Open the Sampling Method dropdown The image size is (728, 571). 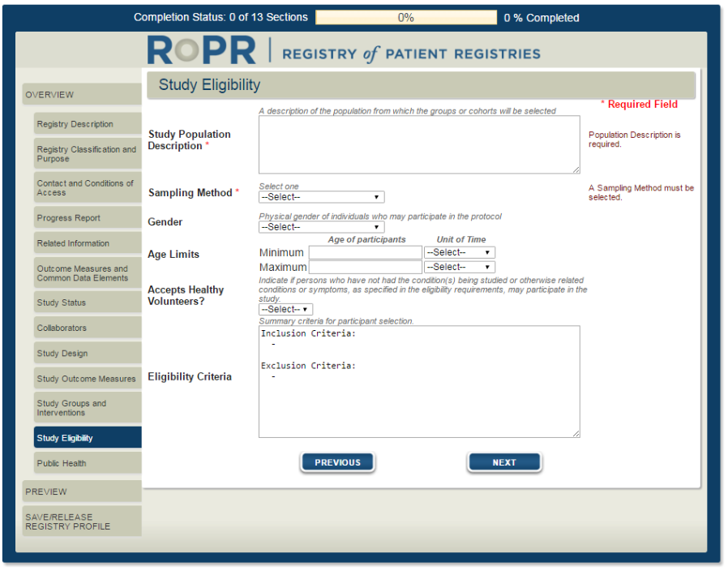click(321, 197)
